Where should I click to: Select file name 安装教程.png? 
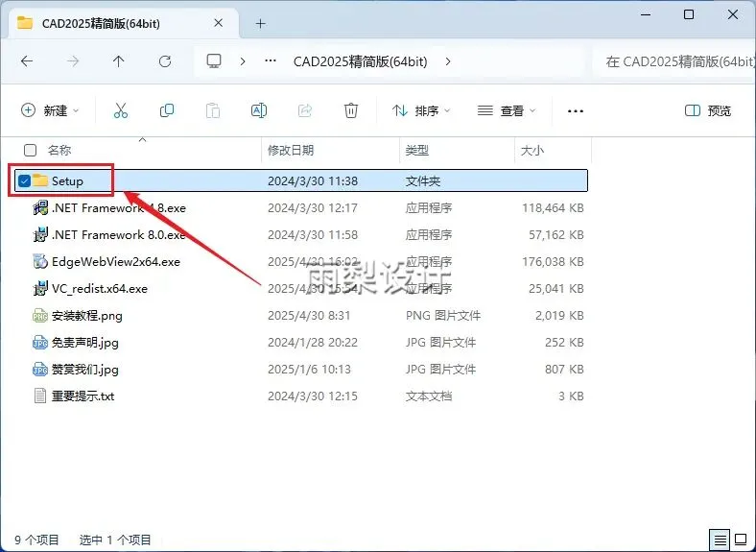tap(86, 316)
